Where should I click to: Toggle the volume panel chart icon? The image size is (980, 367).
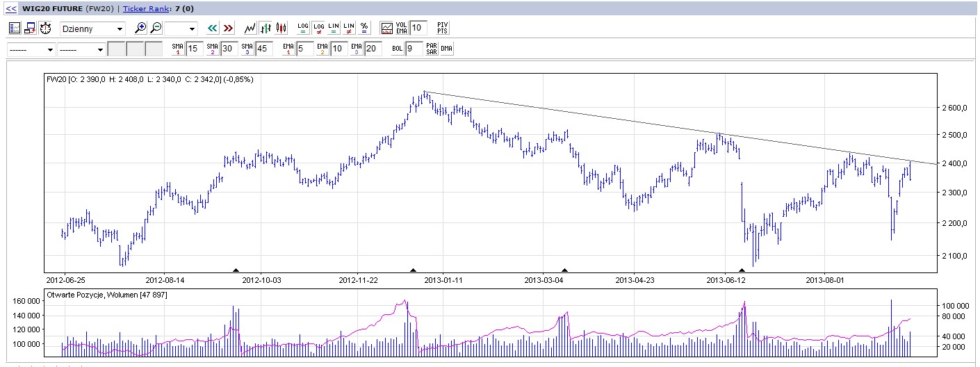pyautogui.click(x=388, y=28)
